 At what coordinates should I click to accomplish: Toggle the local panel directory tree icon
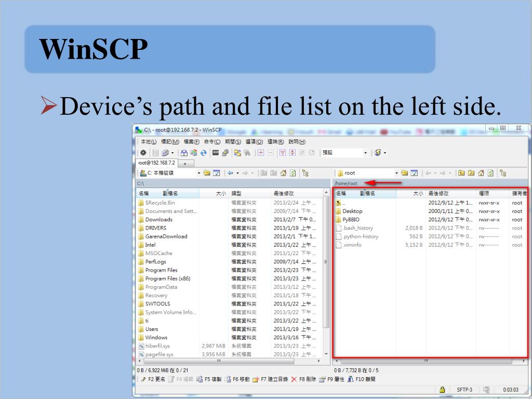pos(305,173)
